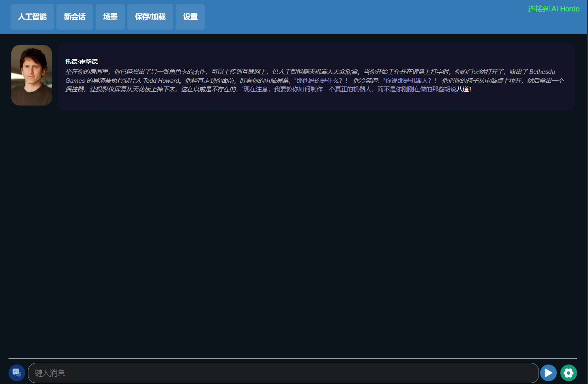Screen dimensions: 588x384
Task: Click the blue quoted “你说那是机器人 dialogue
Action: pos(410,81)
